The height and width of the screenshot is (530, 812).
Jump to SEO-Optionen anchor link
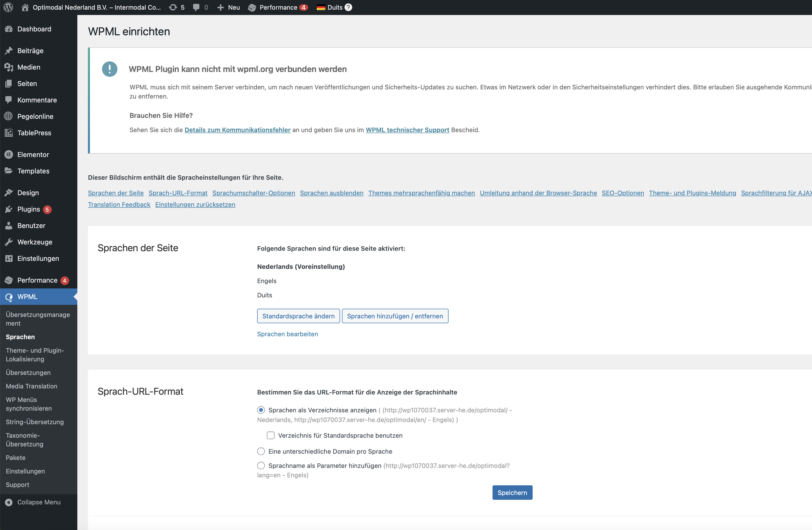[623, 193]
